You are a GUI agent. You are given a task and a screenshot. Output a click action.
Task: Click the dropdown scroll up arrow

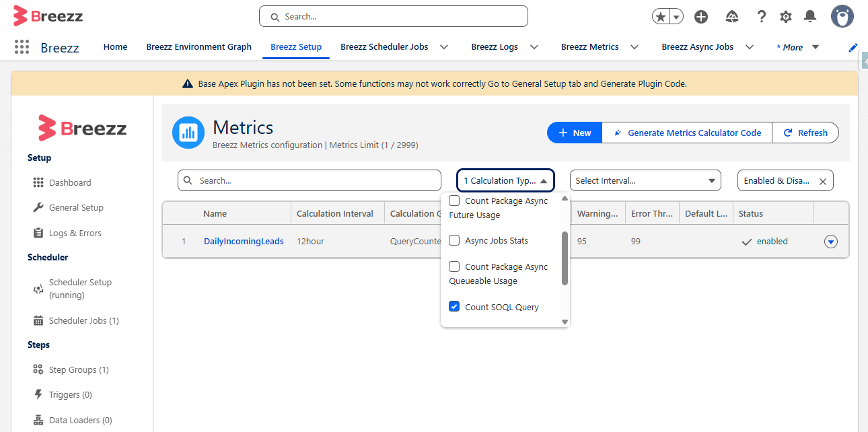coord(565,199)
